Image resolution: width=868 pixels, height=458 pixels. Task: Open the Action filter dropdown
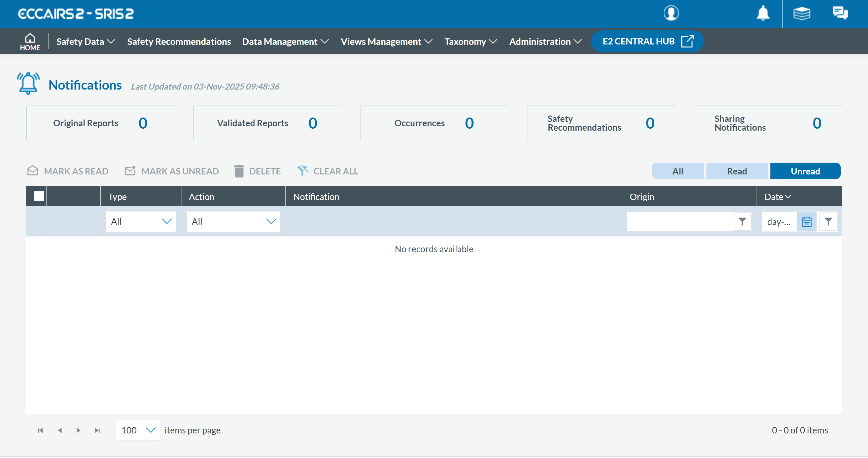pos(233,222)
